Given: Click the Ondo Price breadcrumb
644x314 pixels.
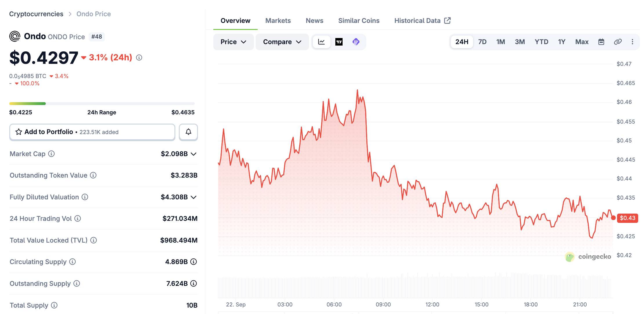Looking at the screenshot, I should point(94,14).
